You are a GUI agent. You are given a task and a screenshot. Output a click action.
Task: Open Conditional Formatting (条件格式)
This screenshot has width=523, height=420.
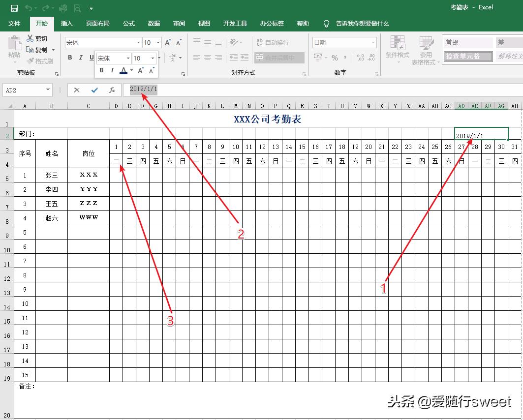point(397,49)
